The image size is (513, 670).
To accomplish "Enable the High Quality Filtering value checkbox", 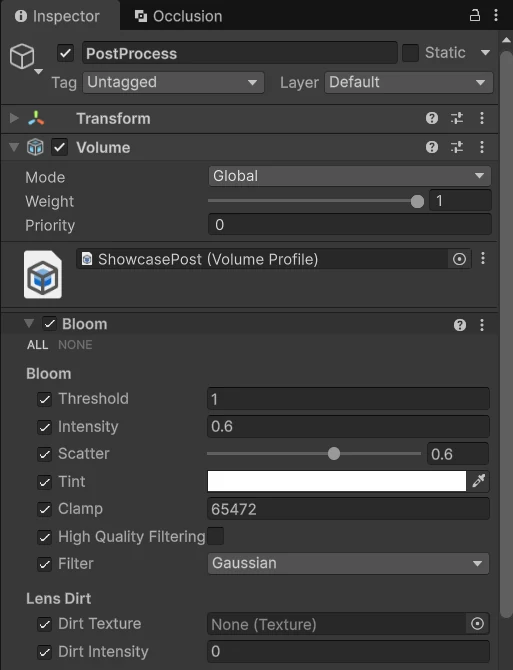I will pos(215,536).
